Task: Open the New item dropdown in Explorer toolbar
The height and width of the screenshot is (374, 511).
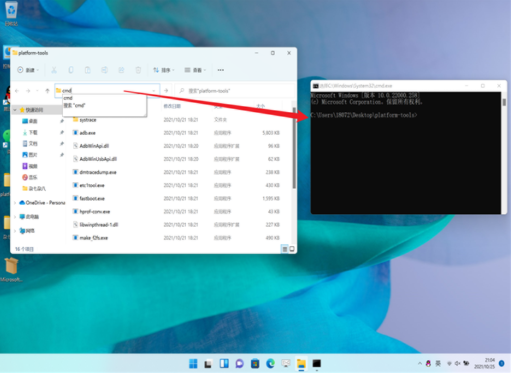Action: pyautogui.click(x=28, y=70)
